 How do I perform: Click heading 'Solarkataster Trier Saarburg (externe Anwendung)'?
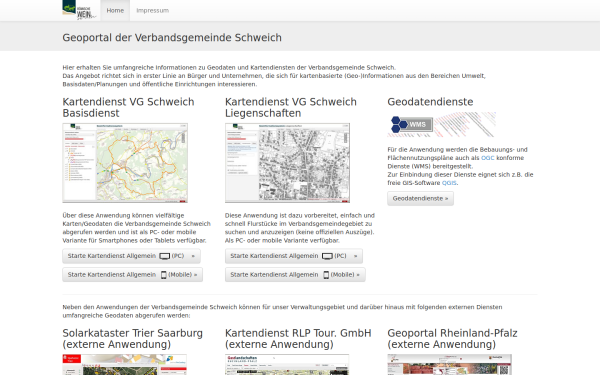132,339
